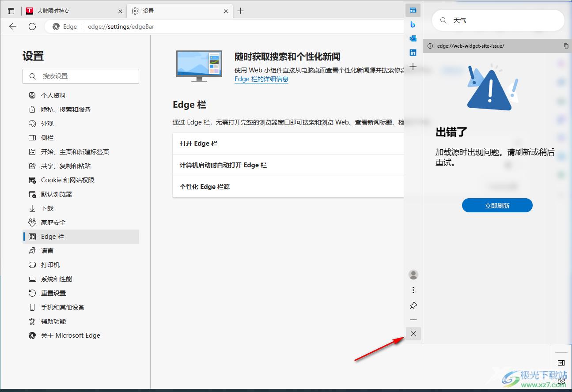Expand the 个性化 Edge 栏源 row

(x=288, y=187)
